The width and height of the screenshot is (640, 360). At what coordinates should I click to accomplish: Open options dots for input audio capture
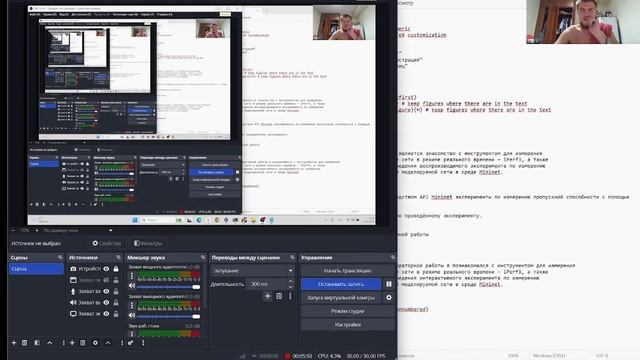point(132,276)
